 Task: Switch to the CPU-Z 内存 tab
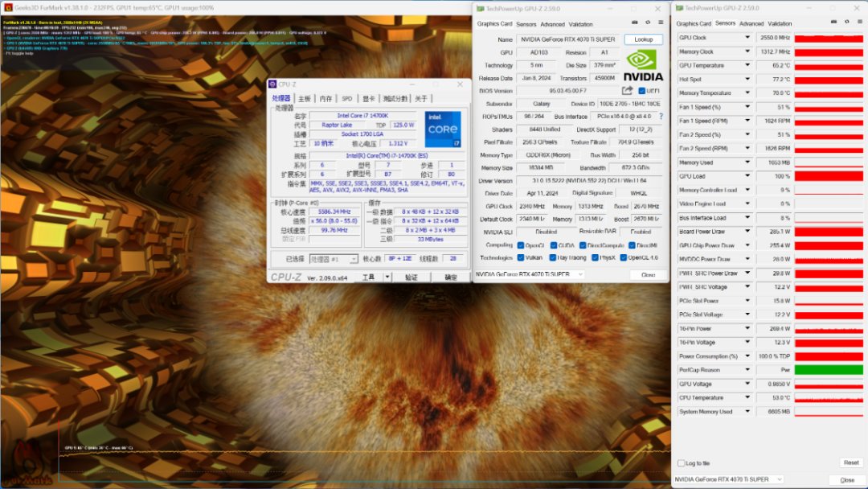point(325,99)
